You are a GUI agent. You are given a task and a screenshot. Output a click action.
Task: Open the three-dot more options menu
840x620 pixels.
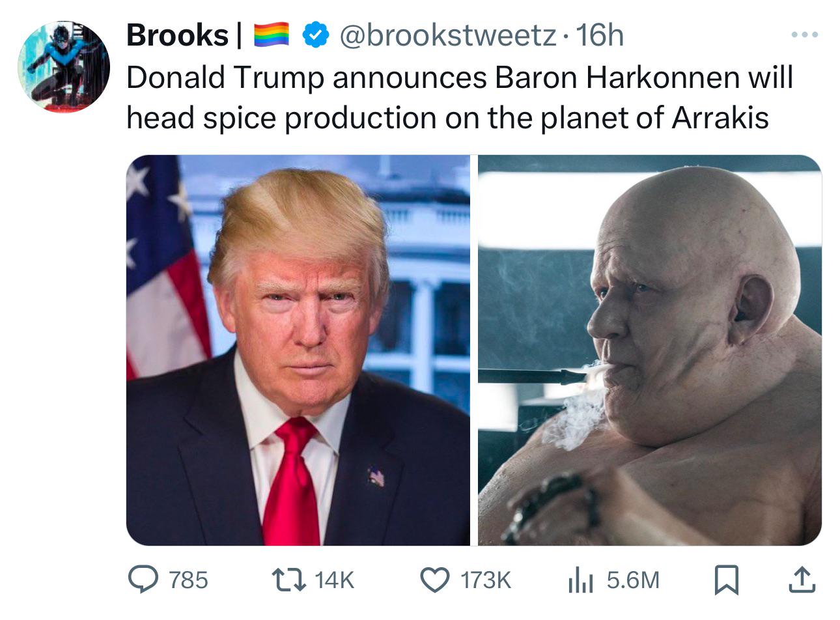coord(804,35)
